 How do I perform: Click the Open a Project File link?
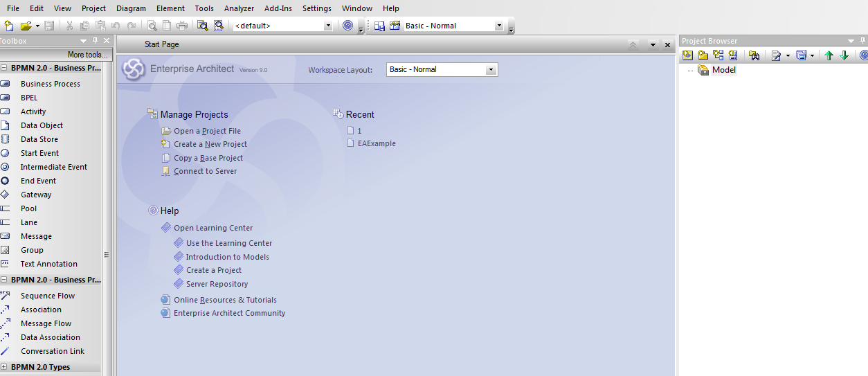(x=207, y=131)
